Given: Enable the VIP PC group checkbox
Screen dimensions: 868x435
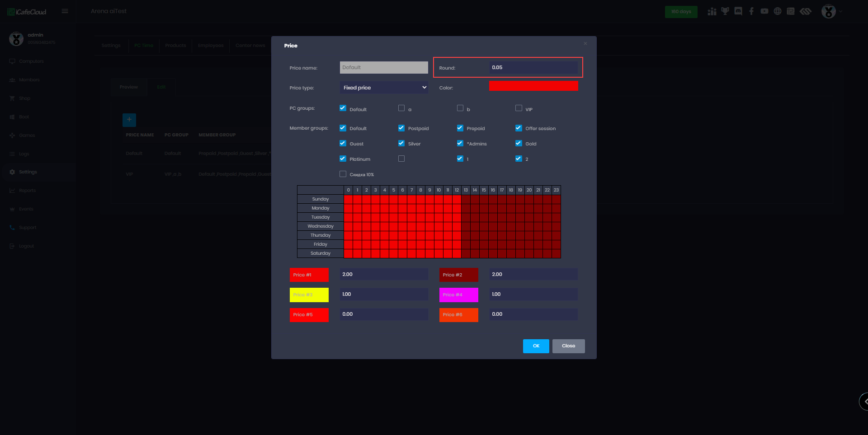Looking at the screenshot, I should click(x=519, y=108).
